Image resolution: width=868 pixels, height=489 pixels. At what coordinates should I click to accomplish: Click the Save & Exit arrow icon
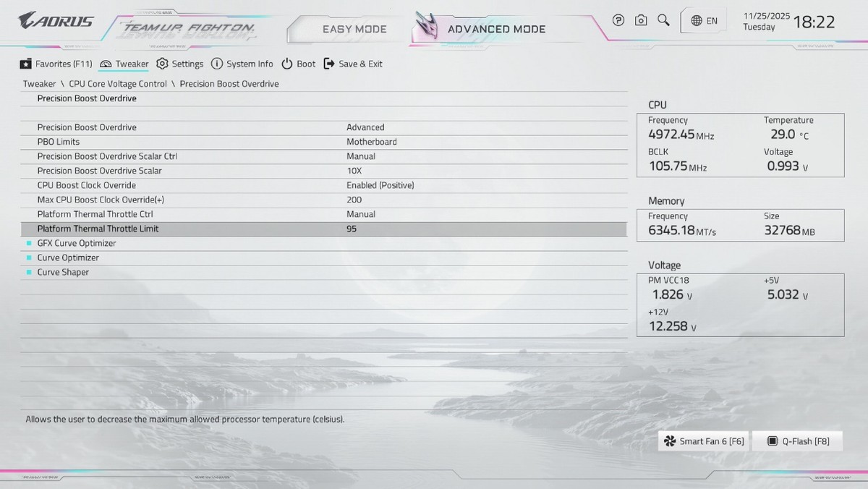point(329,64)
